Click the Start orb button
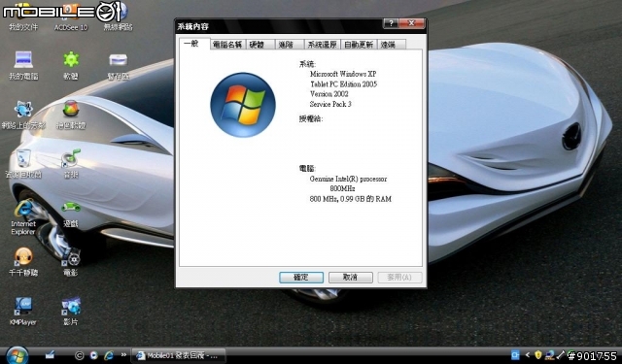This screenshot has height=364, width=622. 17,355
